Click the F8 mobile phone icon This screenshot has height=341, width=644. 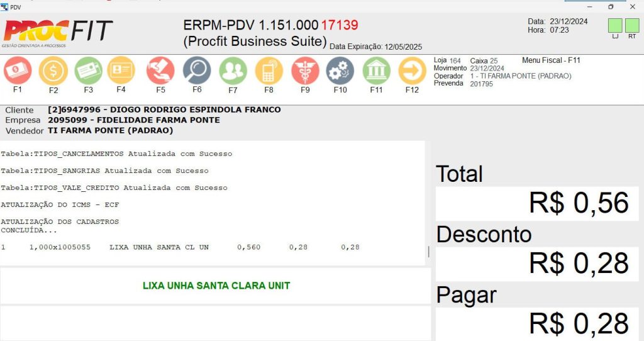pos(269,70)
